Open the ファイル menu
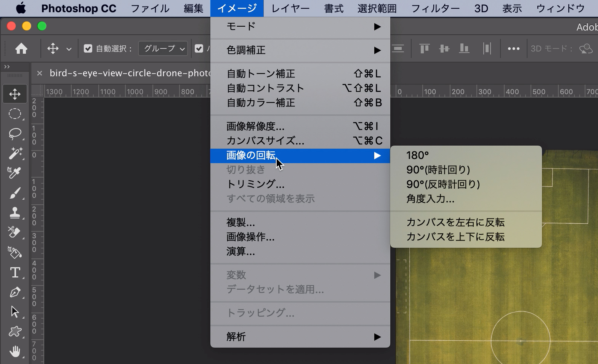This screenshot has width=598, height=364. point(150,8)
